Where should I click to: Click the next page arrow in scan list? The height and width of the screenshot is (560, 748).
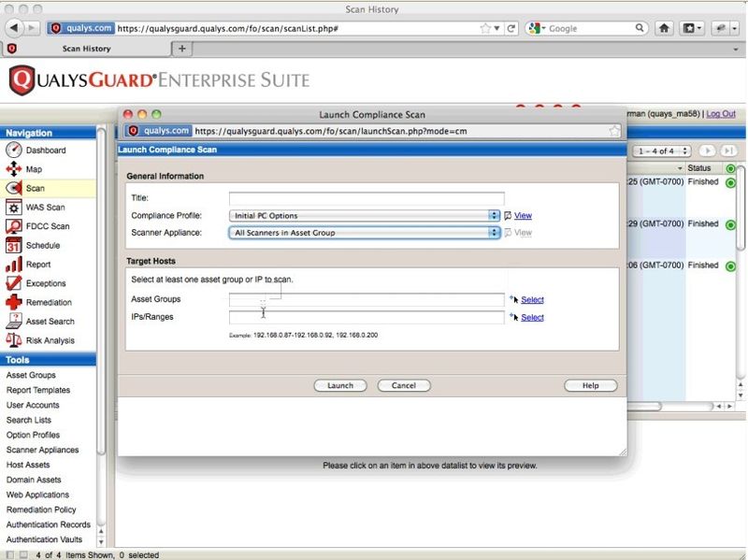pyautogui.click(x=708, y=151)
